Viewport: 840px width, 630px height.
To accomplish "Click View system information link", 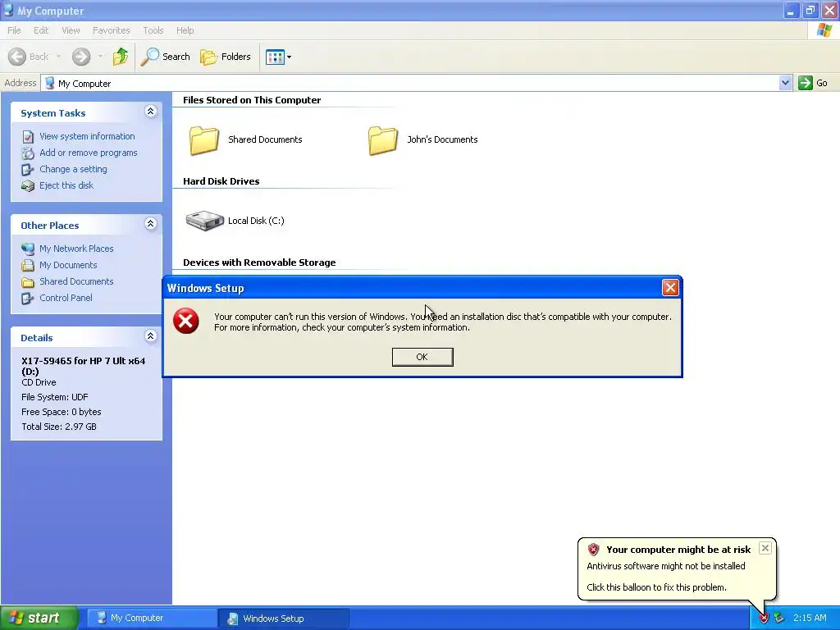I will click(87, 136).
